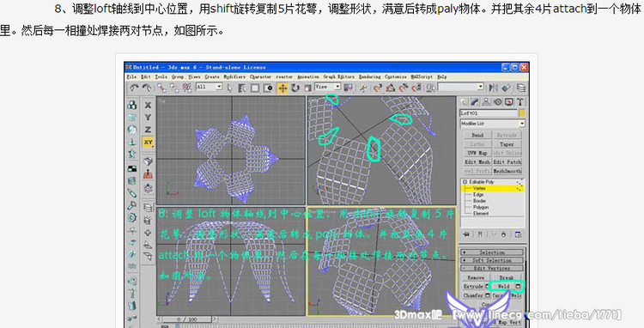Switch to the Modify command panel tab
Image resolution: width=644 pixels, height=328 pixels.
(x=475, y=102)
